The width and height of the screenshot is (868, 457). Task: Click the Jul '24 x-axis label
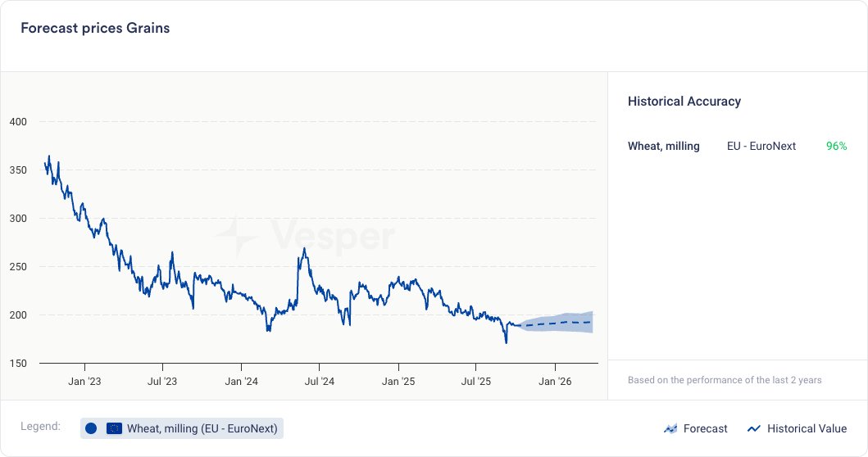pyautogui.click(x=320, y=381)
